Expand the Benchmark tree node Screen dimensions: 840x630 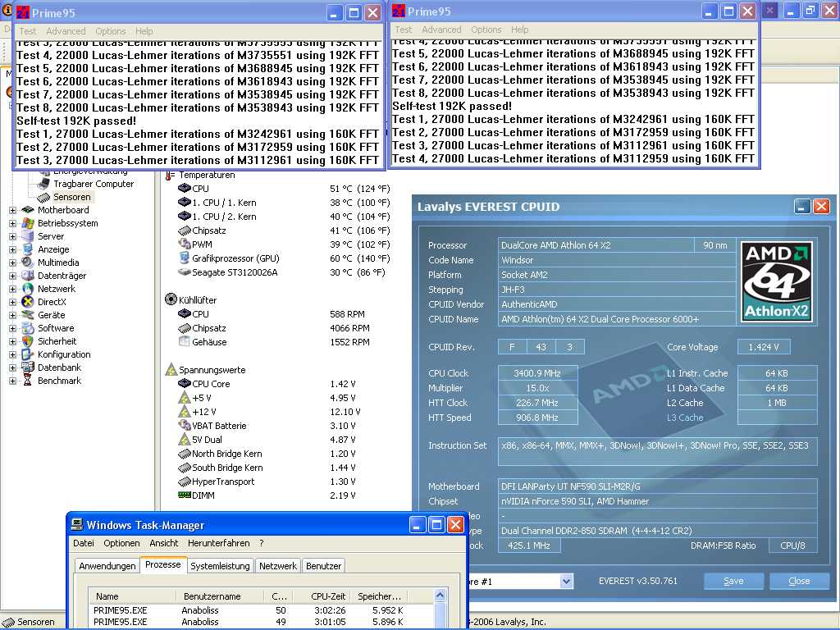12,381
